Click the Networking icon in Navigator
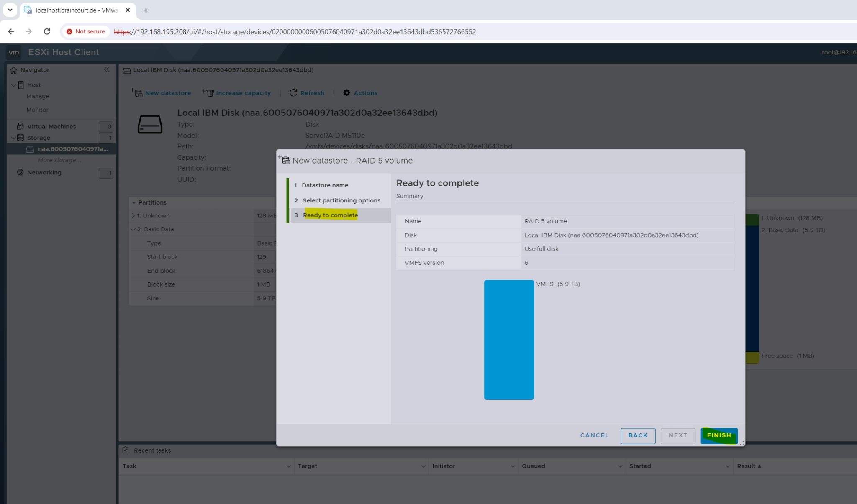Viewport: 857px width, 504px height. 20,172
